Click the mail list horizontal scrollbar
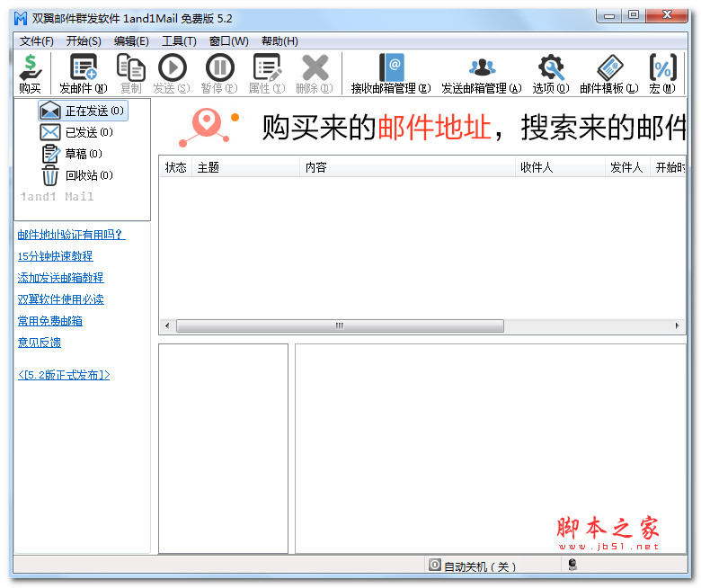The height and width of the screenshot is (588, 701). click(x=340, y=325)
